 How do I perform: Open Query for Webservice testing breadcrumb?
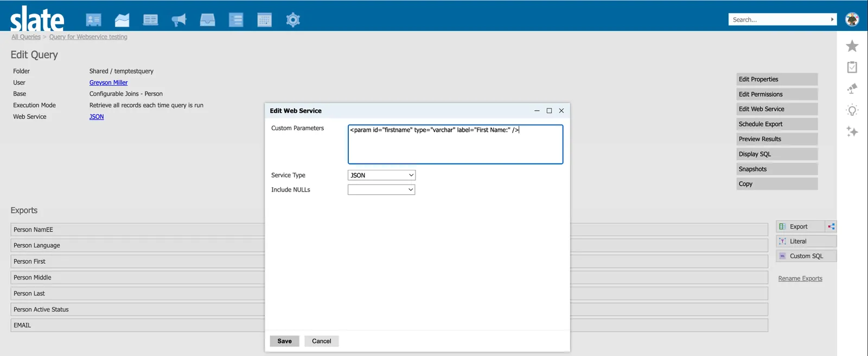coord(88,37)
